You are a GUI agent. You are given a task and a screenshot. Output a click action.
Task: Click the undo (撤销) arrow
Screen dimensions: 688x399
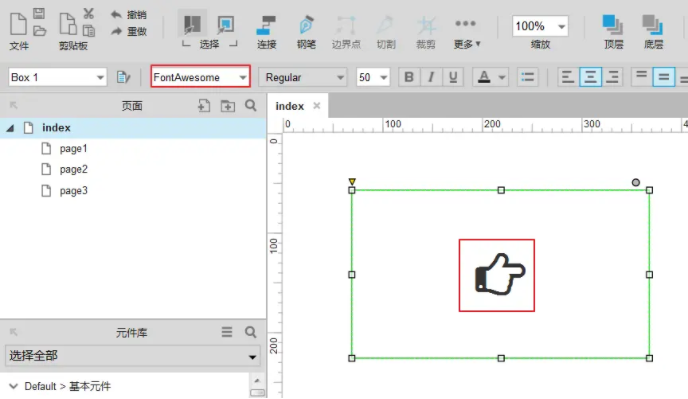point(117,14)
